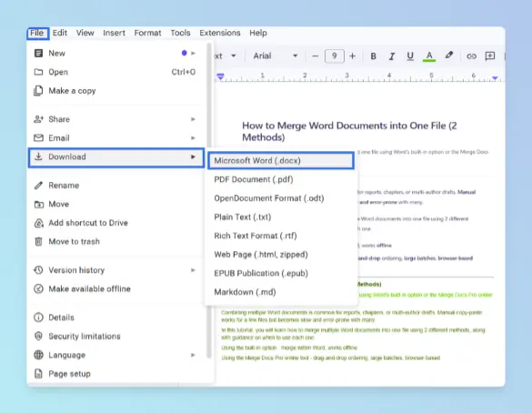Choose EPUB Publication (.epub) download

(x=281, y=273)
